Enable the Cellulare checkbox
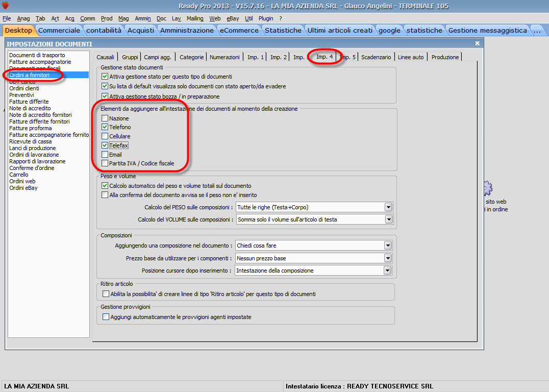Image resolution: width=549 pixels, height=392 pixels. [x=105, y=136]
